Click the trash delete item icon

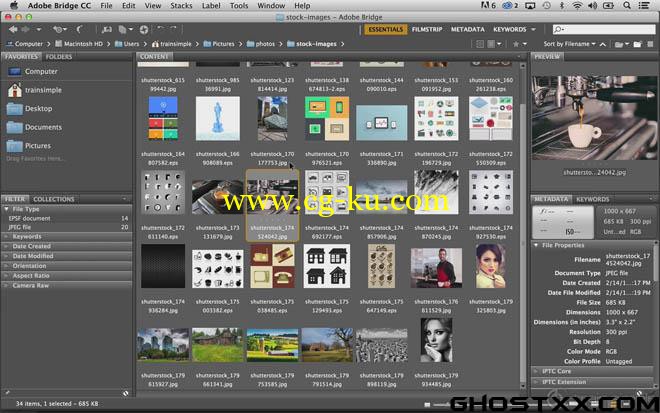coord(650,44)
